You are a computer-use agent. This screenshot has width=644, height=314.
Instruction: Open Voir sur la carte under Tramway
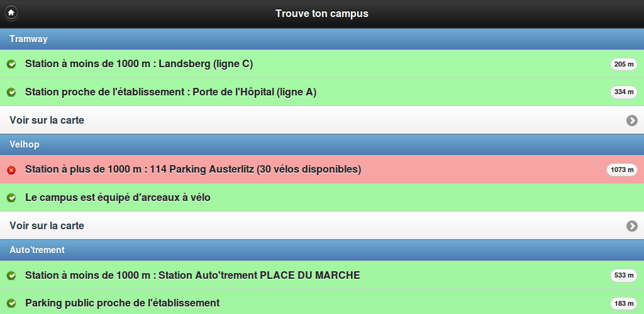(x=47, y=120)
